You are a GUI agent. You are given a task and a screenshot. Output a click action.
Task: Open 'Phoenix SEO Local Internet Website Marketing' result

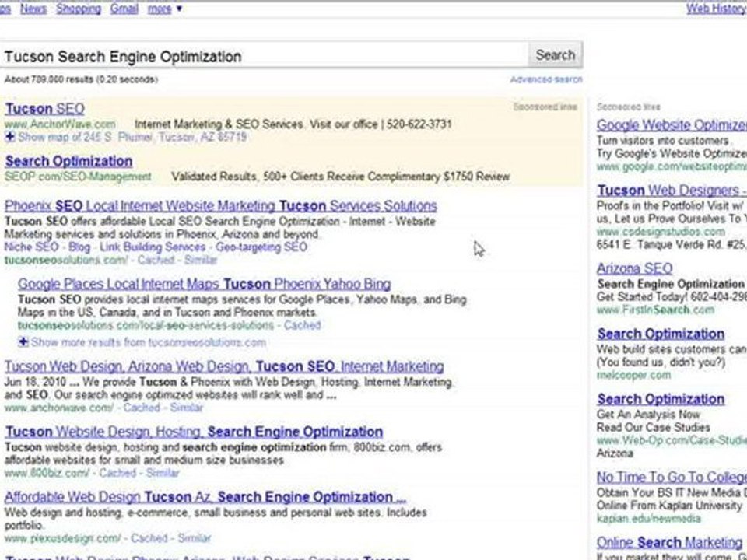pyautogui.click(x=220, y=205)
